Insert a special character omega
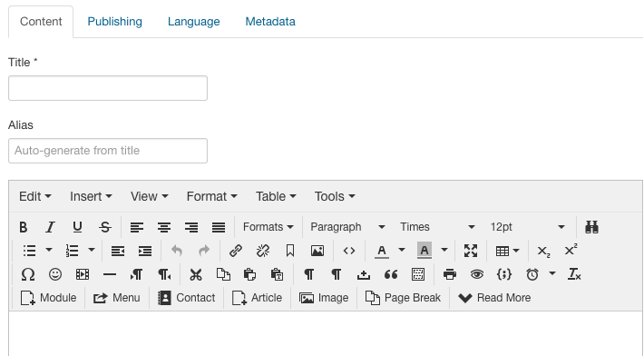This screenshot has height=356, width=644. point(28,274)
